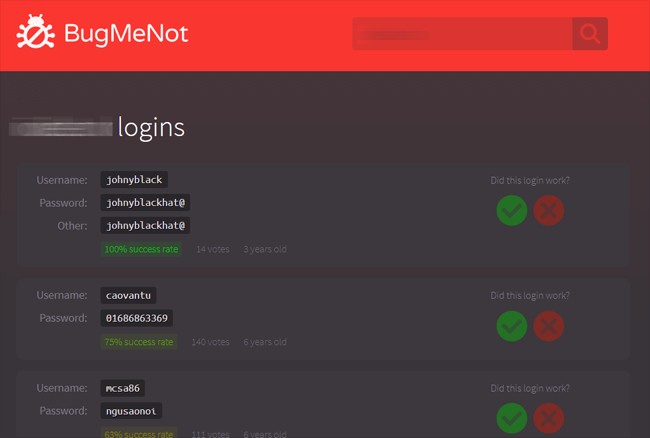Screen dimensions: 650x438
Task: Confirm mcsa86 login works with checkmark
Action: (511, 418)
